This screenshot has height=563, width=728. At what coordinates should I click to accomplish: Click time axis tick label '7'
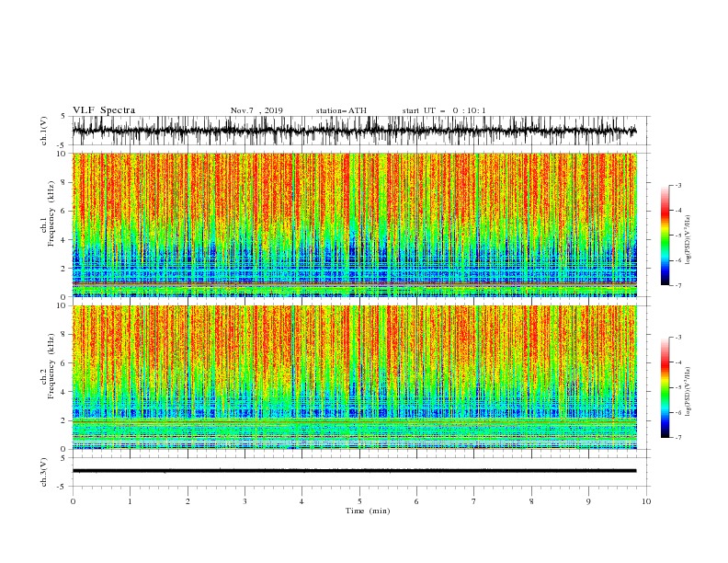(x=474, y=501)
